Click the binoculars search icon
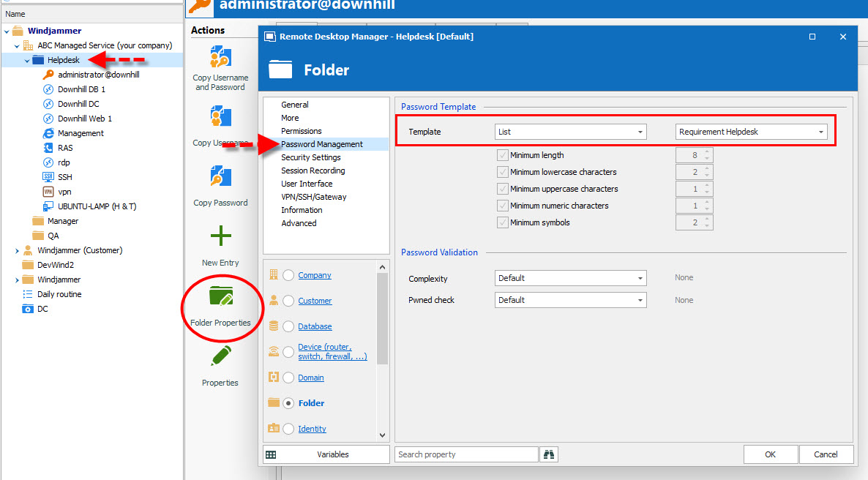Screen dimensions: 868x480 tap(549, 454)
